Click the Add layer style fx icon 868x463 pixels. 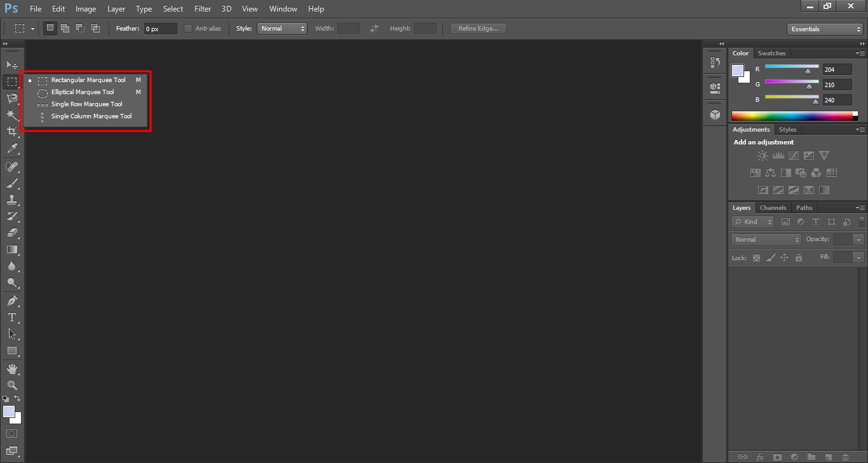(x=760, y=457)
